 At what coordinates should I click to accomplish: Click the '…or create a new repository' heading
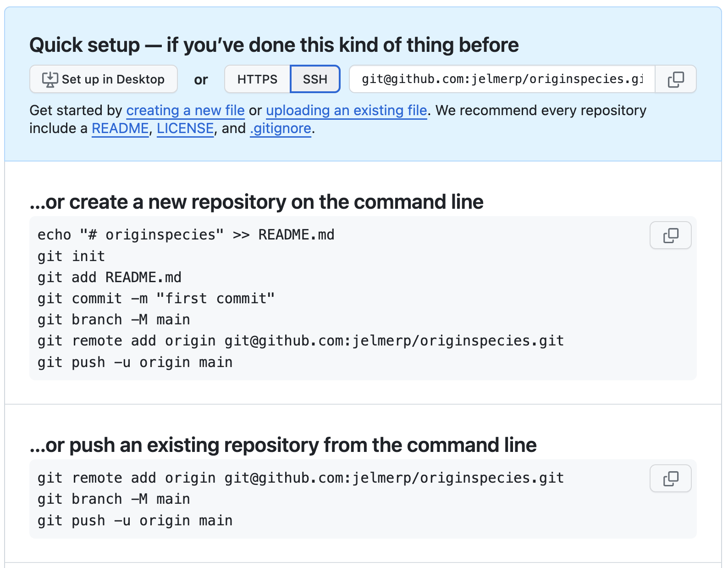(x=256, y=202)
